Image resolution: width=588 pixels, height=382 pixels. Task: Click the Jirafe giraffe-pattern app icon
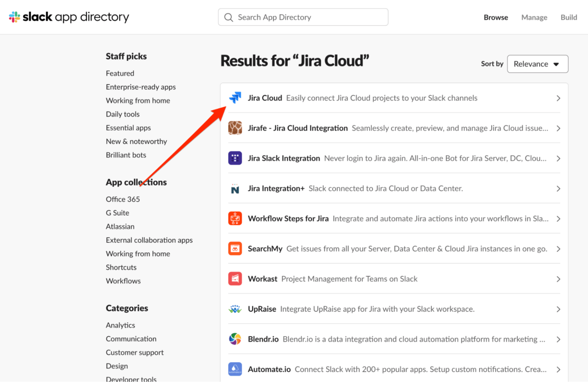coord(235,128)
